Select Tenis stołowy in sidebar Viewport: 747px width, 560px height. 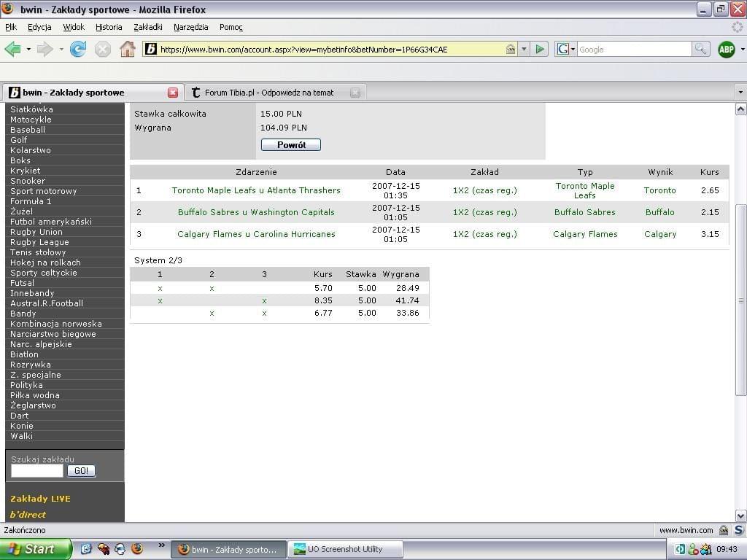[38, 252]
